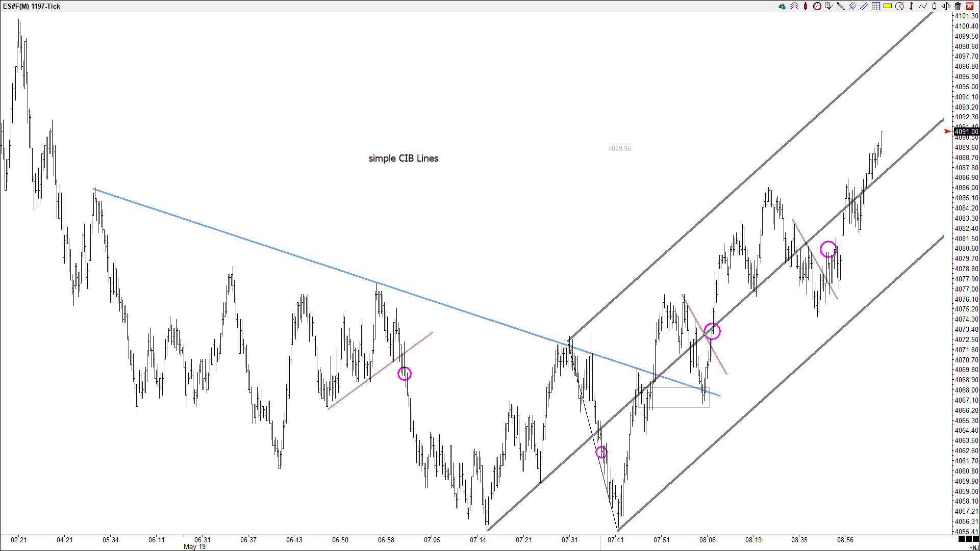Select the blue circle arc tool

tap(899, 6)
